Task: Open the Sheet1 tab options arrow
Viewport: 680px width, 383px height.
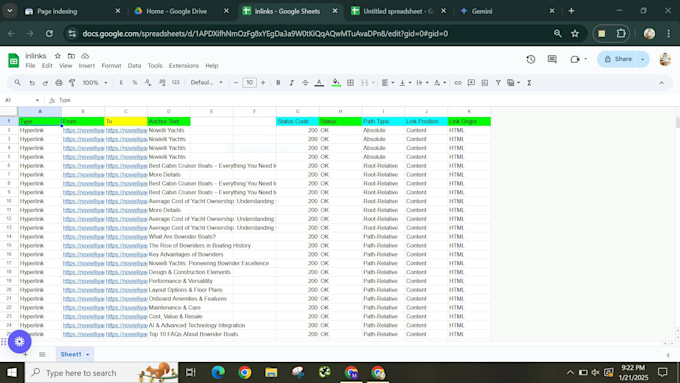Action: (x=88, y=354)
